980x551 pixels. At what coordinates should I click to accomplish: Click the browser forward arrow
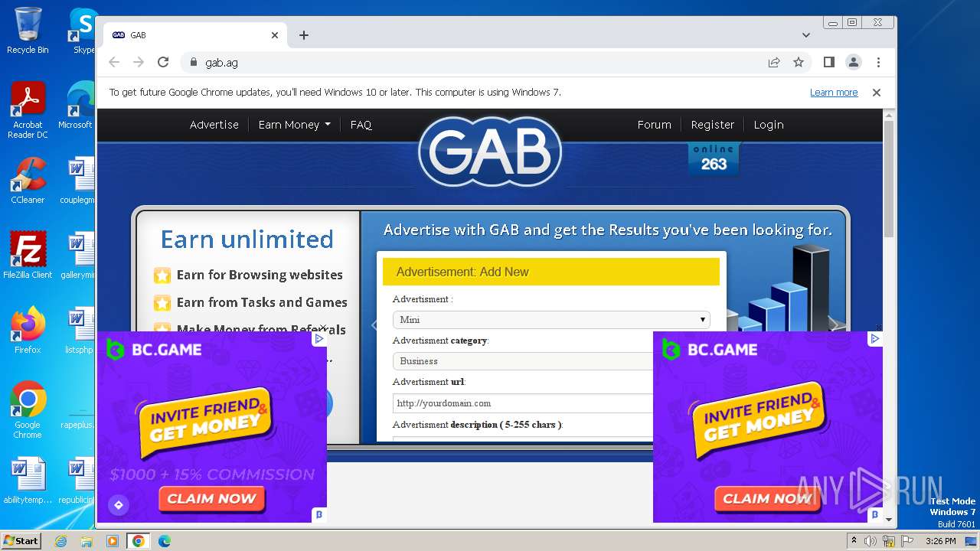(x=139, y=62)
